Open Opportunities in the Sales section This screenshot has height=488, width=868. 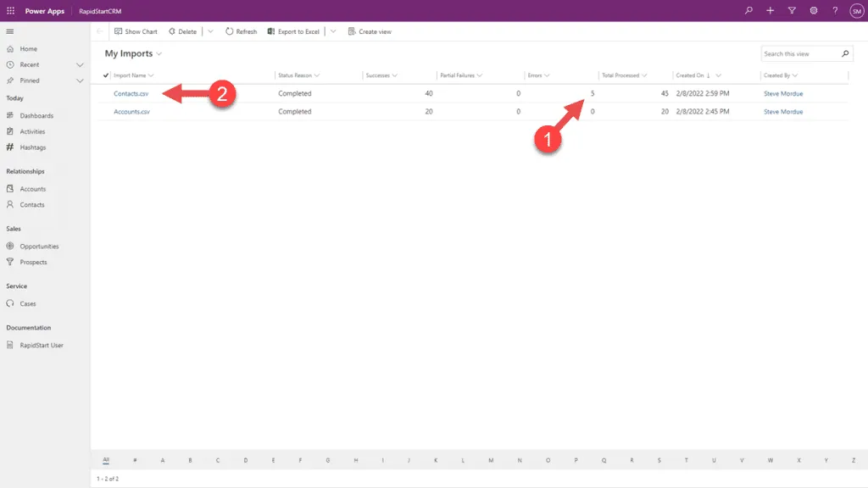(x=39, y=247)
